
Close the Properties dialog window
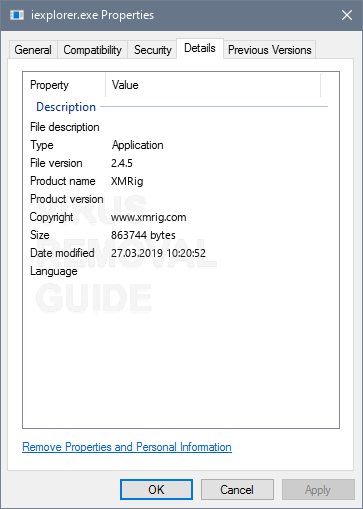(347, 15)
